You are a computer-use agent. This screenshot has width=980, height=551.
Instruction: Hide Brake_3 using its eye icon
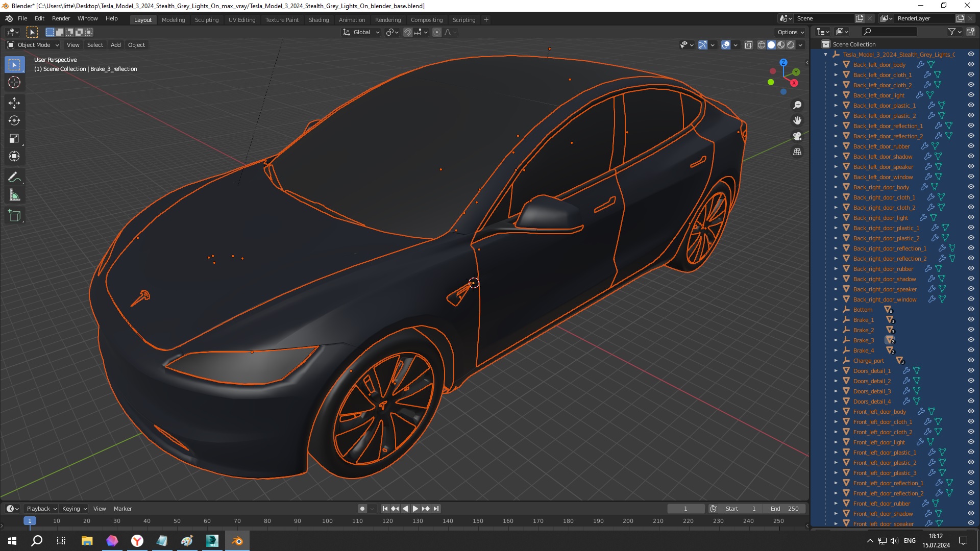(x=971, y=340)
